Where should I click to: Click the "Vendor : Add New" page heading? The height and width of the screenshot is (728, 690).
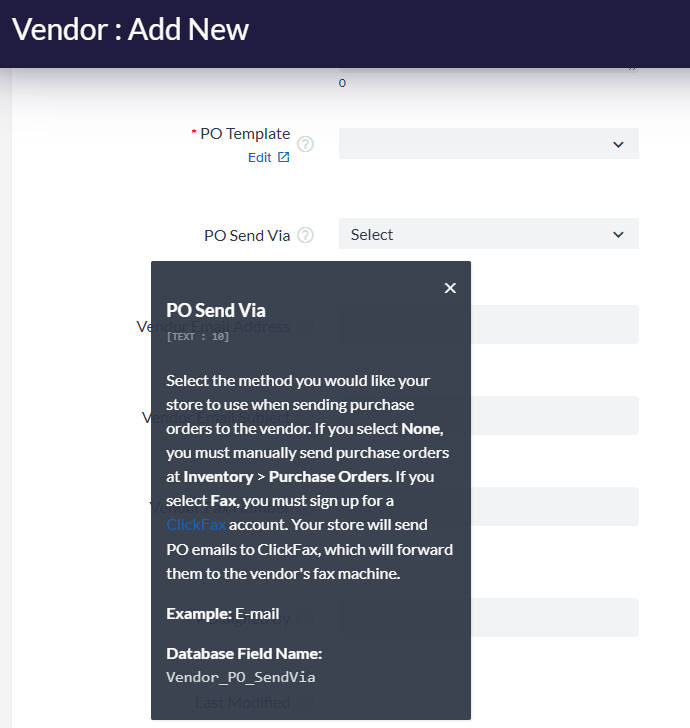[x=131, y=30]
